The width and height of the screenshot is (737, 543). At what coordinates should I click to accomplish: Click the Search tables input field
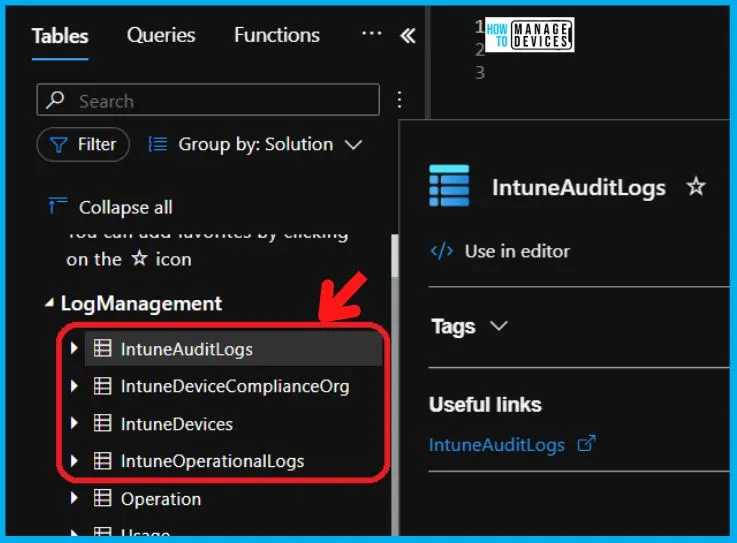tap(208, 100)
